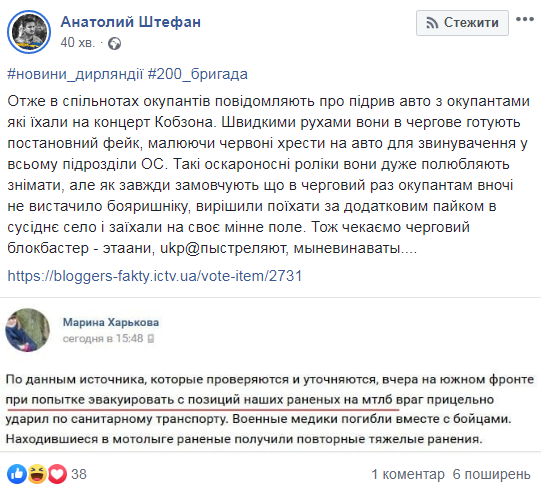Follow the author with the Стежити button

462,23
